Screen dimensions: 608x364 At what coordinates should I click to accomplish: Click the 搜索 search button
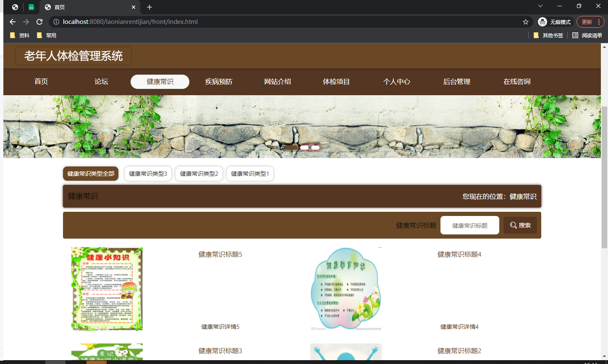click(520, 225)
